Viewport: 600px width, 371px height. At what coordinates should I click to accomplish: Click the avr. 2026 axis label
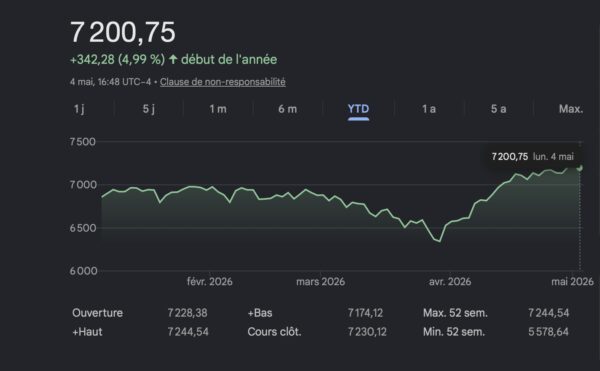click(x=450, y=282)
